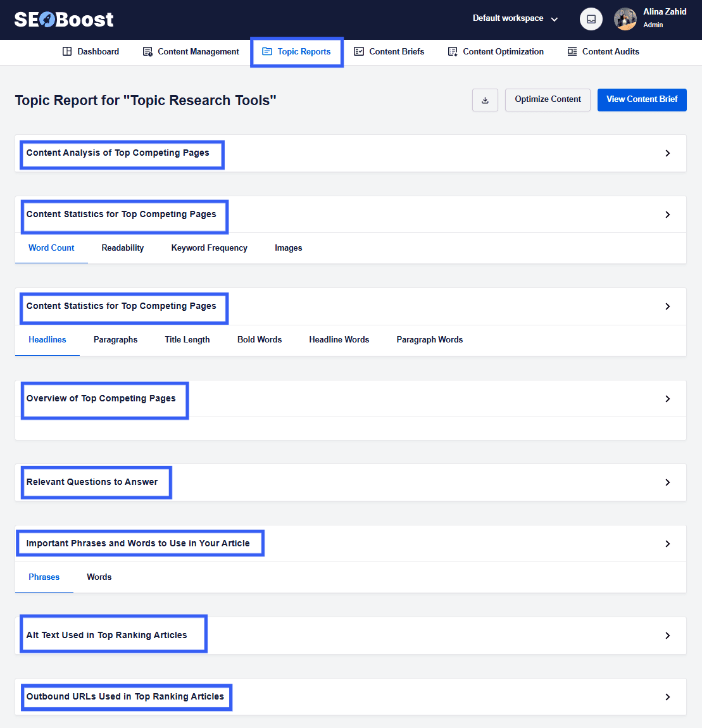Switch to the Paragraphs tab
702x728 pixels.
coord(116,340)
